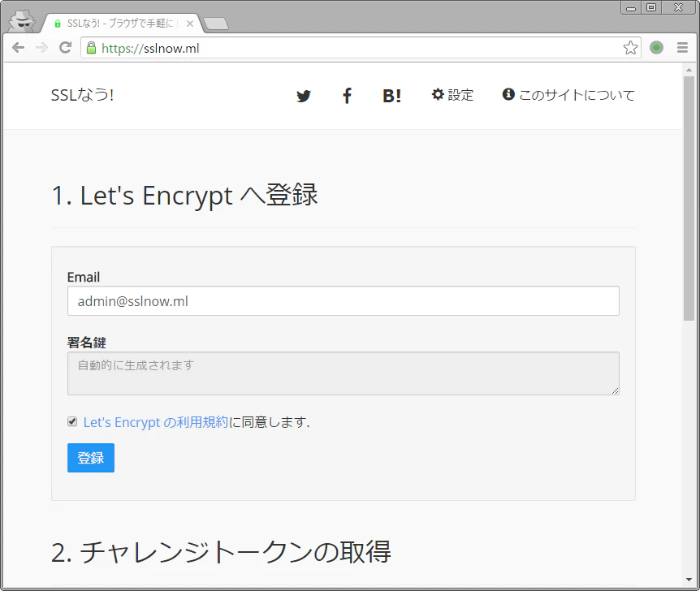Minimize the browser window
700x591 pixels.
pos(631,7)
